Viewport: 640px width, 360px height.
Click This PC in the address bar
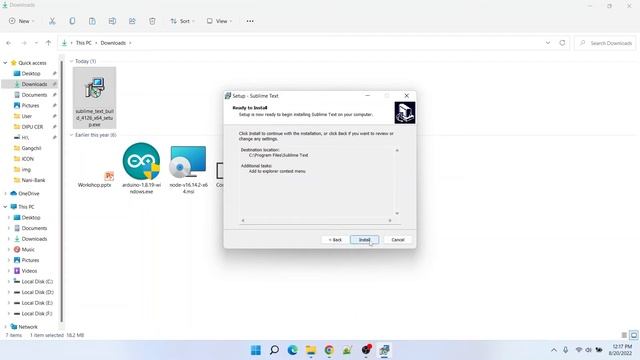pos(84,43)
